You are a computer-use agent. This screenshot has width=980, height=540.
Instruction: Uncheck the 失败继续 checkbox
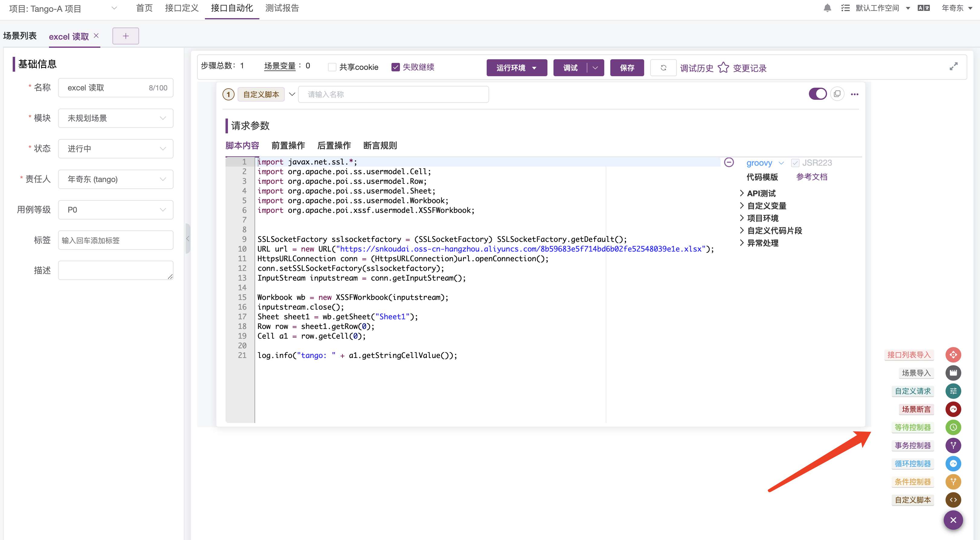click(x=396, y=67)
